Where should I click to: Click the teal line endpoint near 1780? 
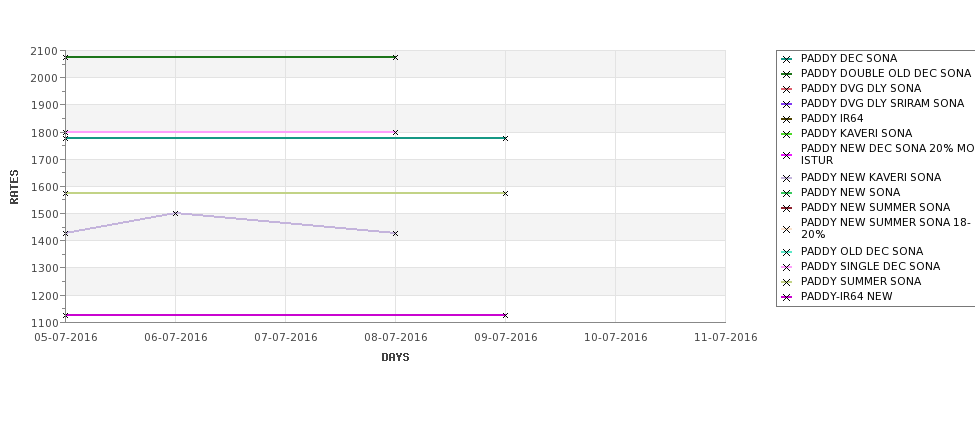pyautogui.click(x=505, y=138)
